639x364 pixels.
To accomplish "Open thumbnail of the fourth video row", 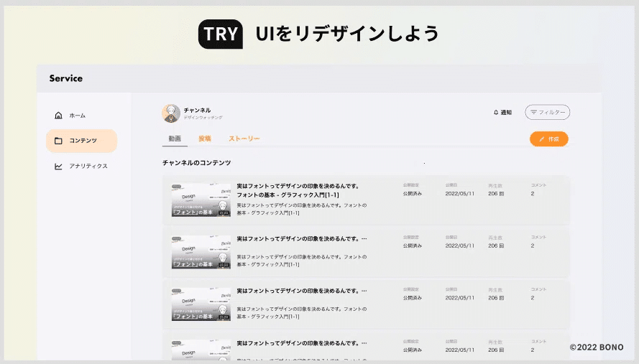I will 201,350.
